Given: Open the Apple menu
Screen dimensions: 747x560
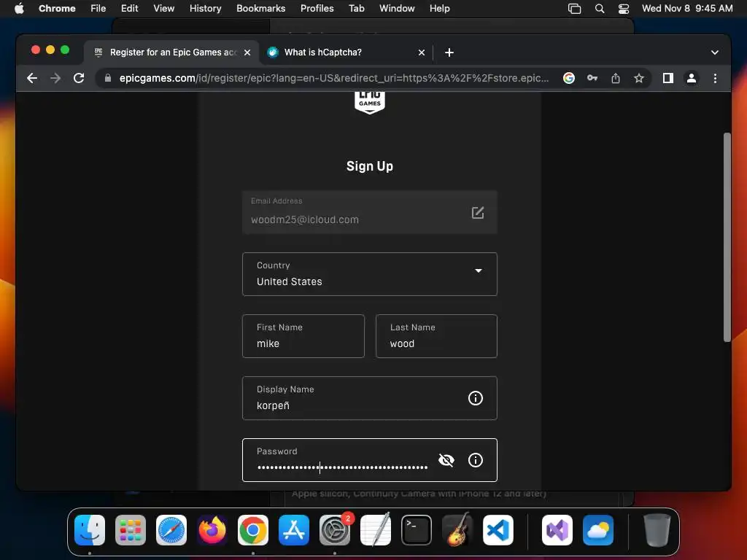Looking at the screenshot, I should point(19,9).
